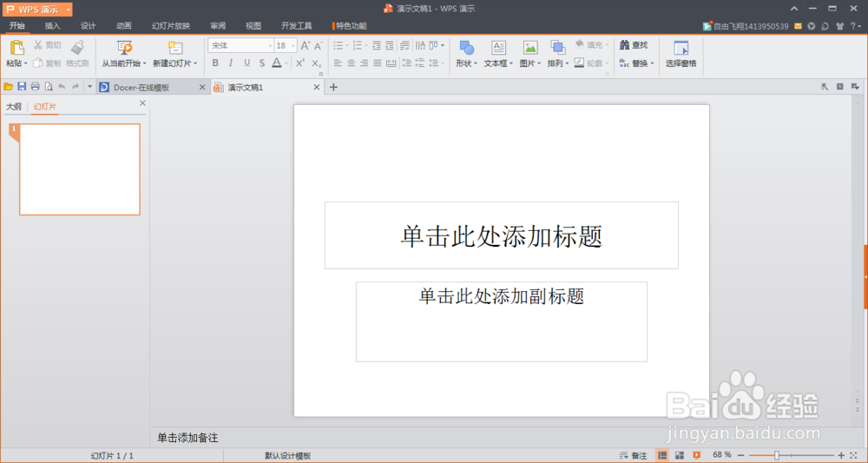Click the Open folder icon in quick toolbar
The width and height of the screenshot is (868, 463).
coord(9,87)
